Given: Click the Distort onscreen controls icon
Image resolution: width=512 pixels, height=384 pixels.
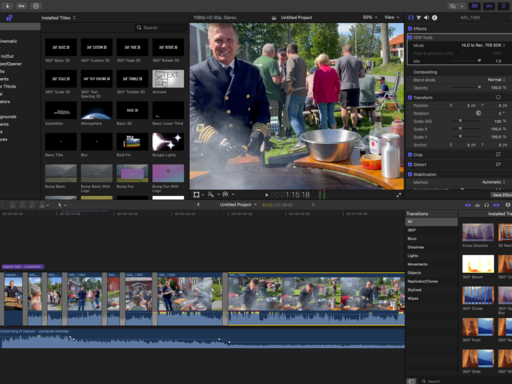Looking at the screenshot, I should tap(498, 164).
